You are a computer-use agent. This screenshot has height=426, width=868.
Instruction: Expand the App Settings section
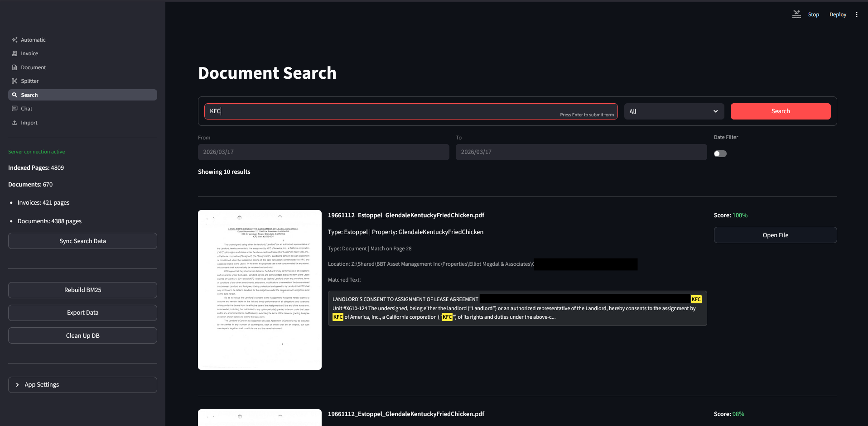coord(82,384)
